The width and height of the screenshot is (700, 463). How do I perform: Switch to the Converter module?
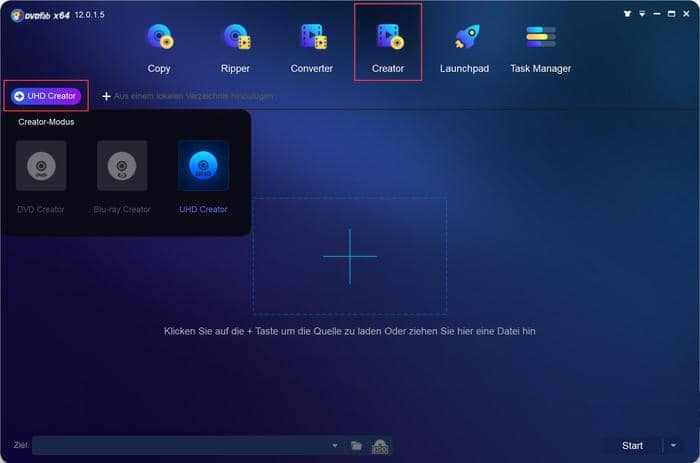click(312, 48)
